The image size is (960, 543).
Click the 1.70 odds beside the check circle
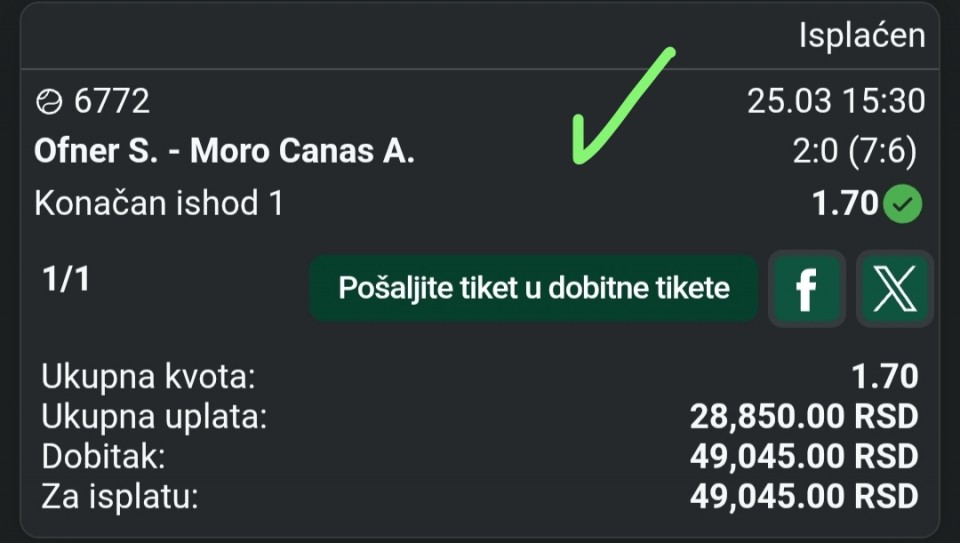point(845,205)
